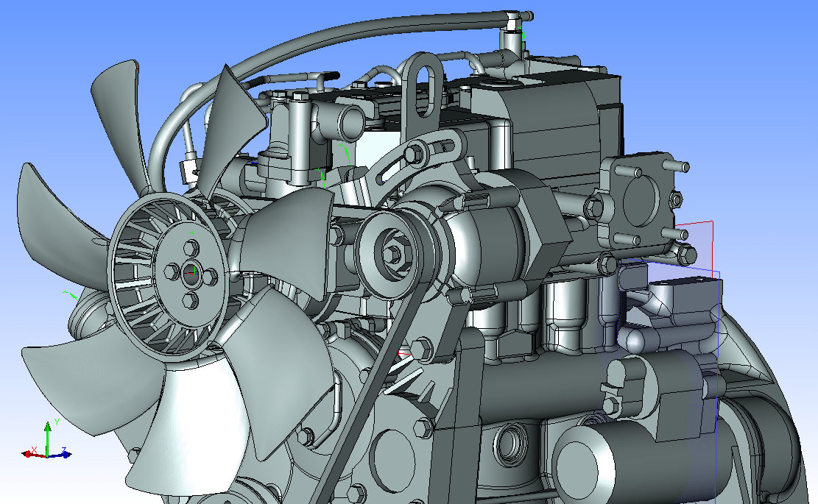Click the blue Z axis of the triad
The height and width of the screenshot is (504, 818).
coord(60,454)
